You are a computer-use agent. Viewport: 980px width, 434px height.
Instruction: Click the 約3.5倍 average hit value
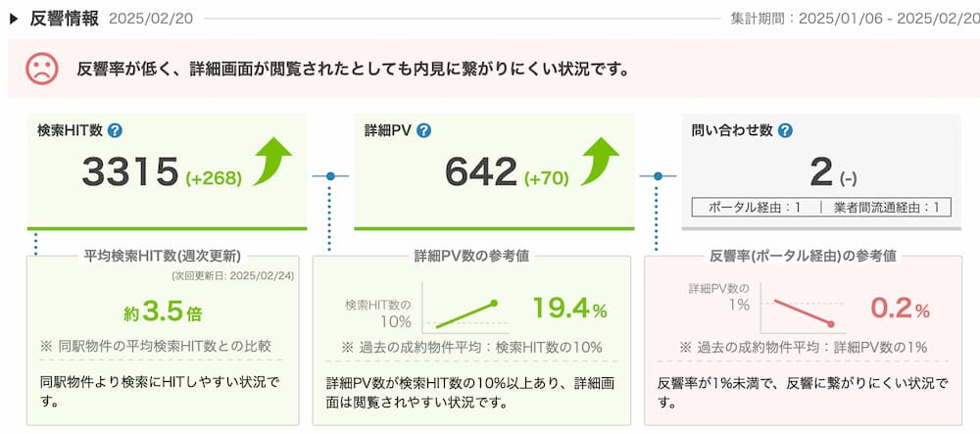163,312
